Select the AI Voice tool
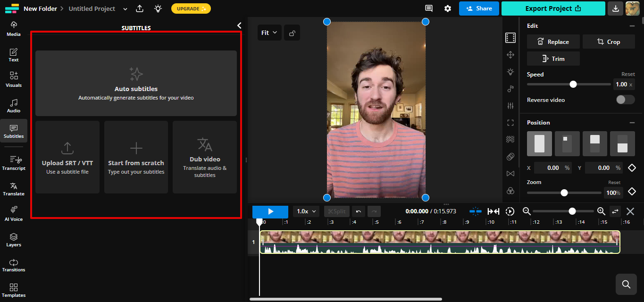 point(13,214)
